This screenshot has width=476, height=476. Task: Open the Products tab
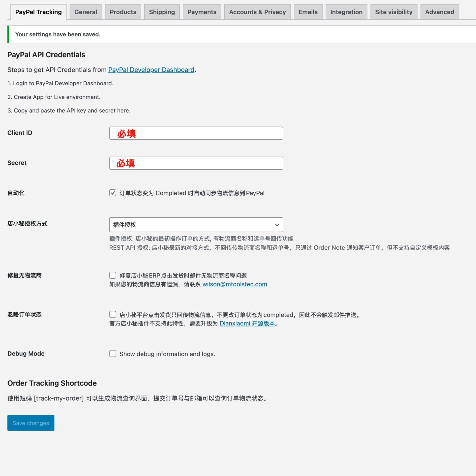[x=123, y=12]
